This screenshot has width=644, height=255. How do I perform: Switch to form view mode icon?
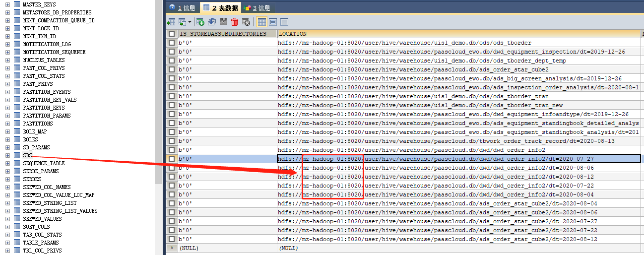273,22
